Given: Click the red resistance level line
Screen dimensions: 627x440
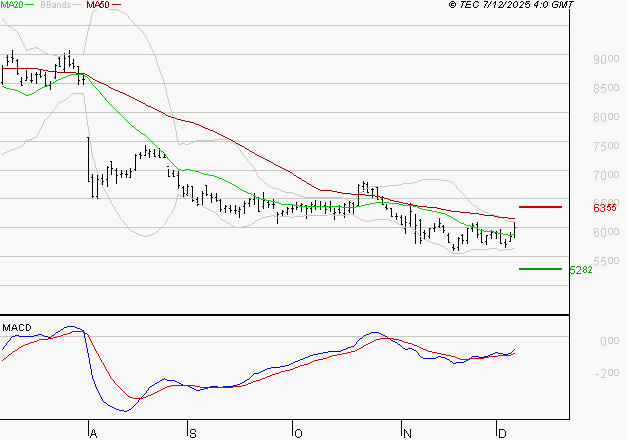Looking at the screenshot, I should pos(540,207).
